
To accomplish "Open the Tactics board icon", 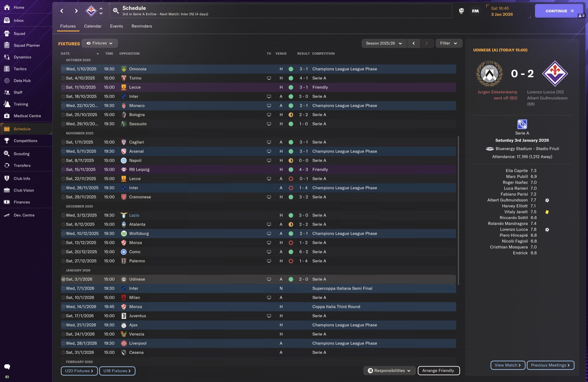I will pos(7,69).
